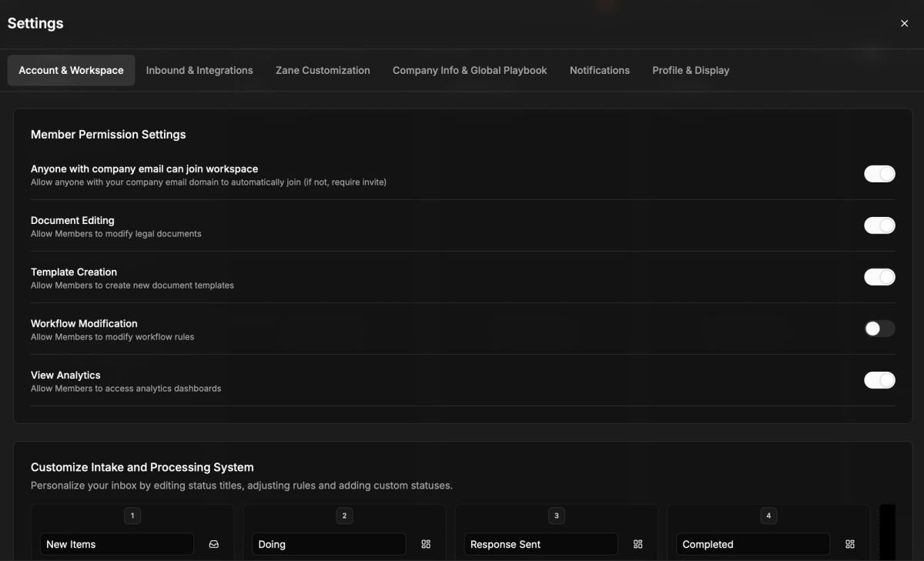Select the Notifications tab

(x=600, y=70)
